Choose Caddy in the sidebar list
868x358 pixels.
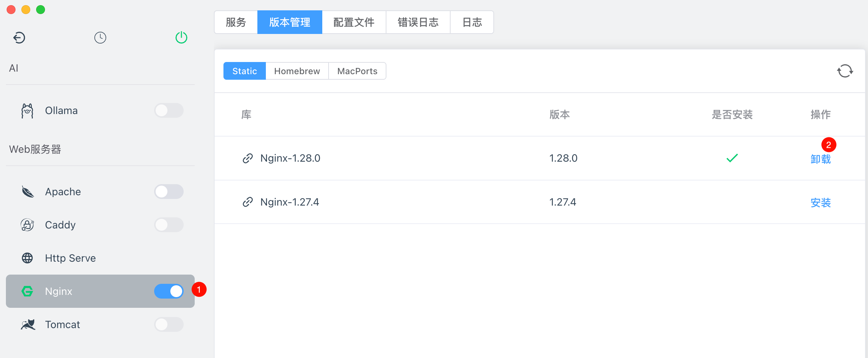tap(100, 225)
